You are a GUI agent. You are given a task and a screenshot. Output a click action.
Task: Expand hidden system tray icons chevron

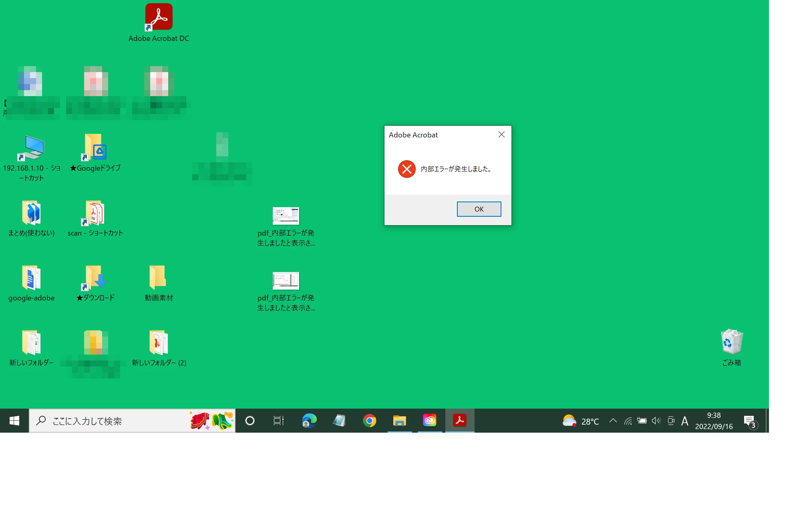(x=613, y=421)
